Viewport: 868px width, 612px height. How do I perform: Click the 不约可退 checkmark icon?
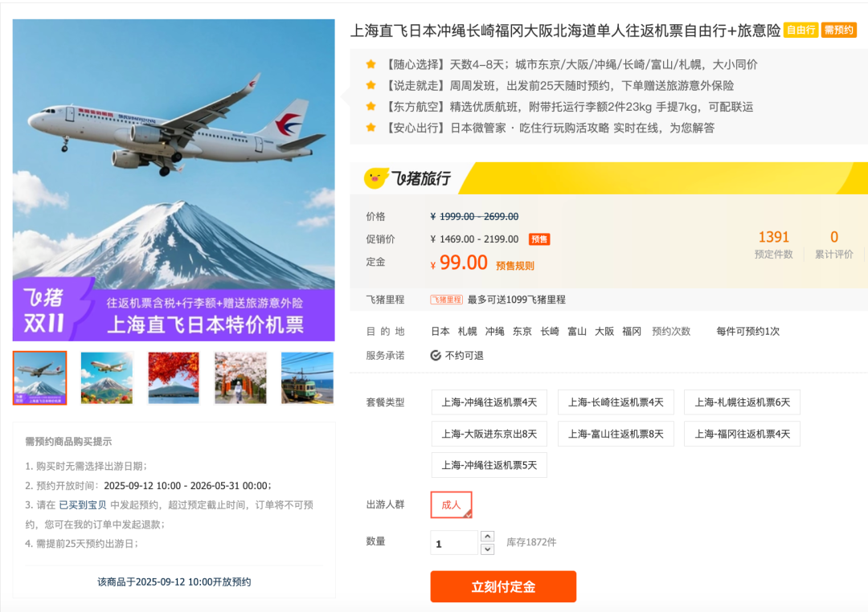[x=436, y=355]
